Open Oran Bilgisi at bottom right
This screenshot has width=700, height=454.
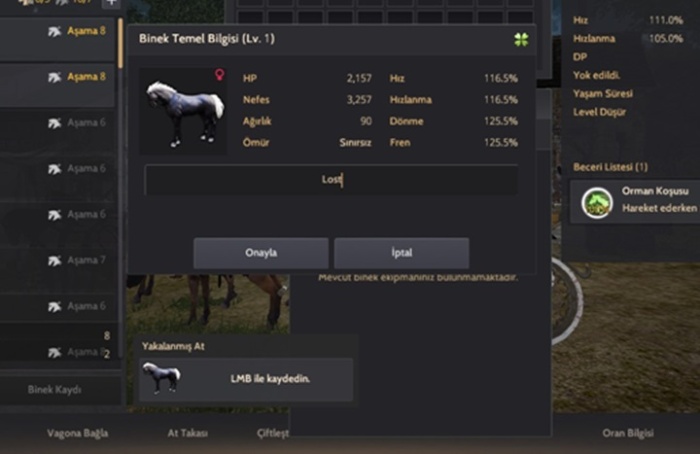pyautogui.click(x=628, y=433)
